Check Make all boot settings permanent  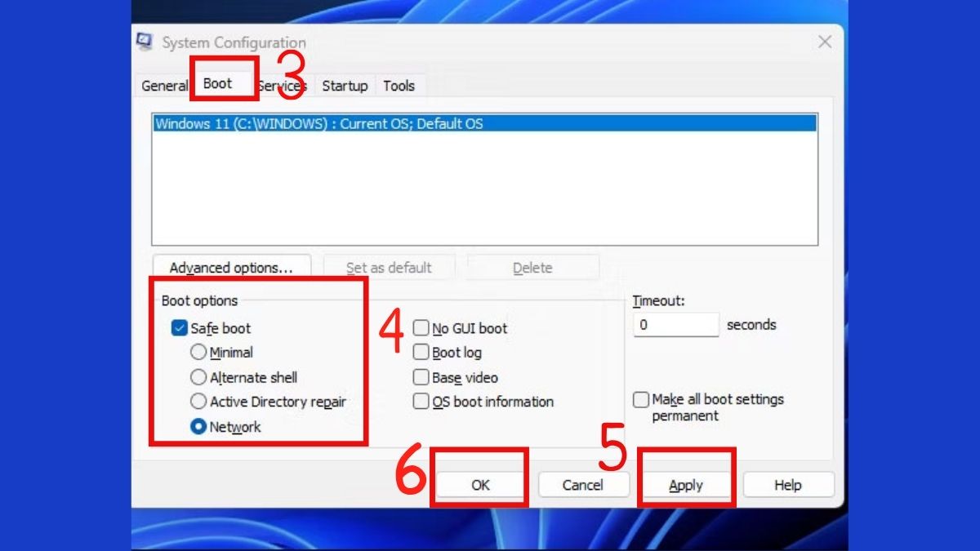[x=642, y=399]
